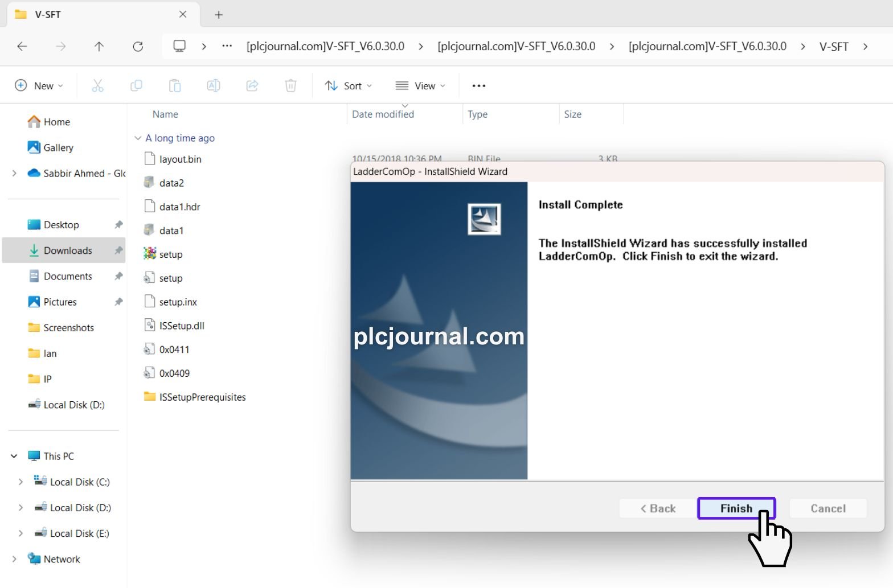Collapse the This PC tree node
Viewport: 893px width, 588px height.
[14, 456]
